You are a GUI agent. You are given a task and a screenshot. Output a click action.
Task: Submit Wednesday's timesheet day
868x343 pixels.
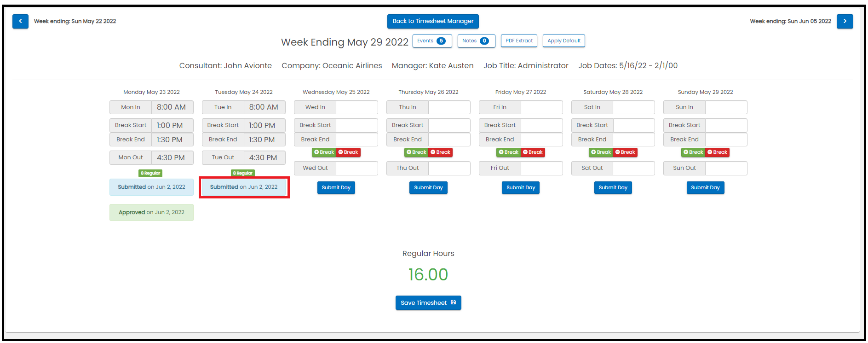pyautogui.click(x=336, y=187)
